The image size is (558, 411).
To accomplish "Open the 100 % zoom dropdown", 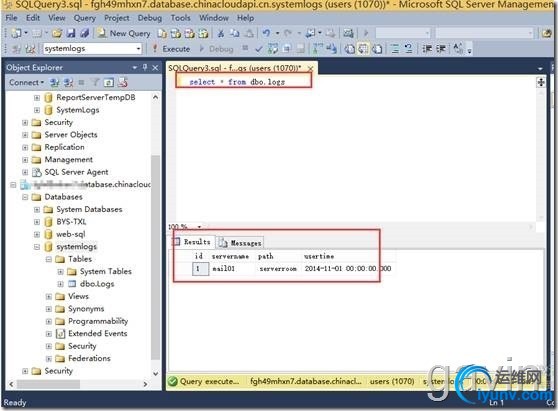I will coord(199,227).
